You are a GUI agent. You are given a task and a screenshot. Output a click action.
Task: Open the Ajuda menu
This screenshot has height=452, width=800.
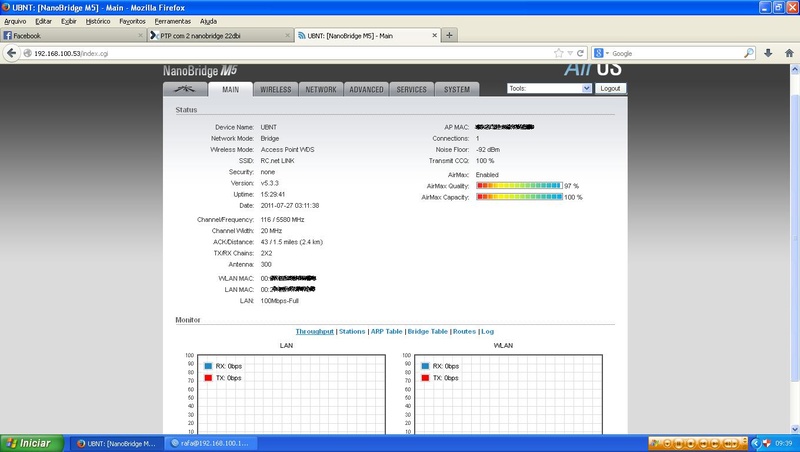pos(208,21)
